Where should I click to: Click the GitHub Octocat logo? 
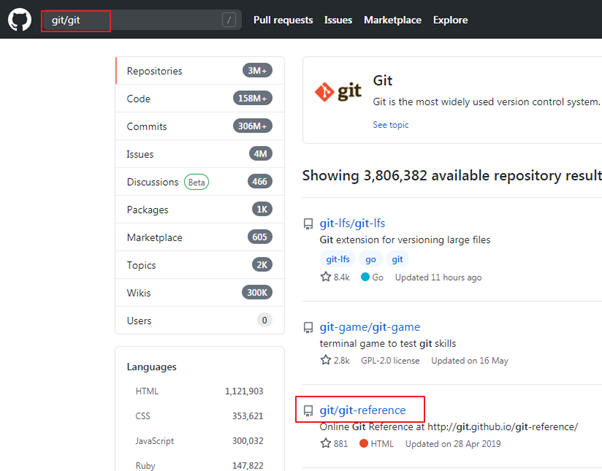pyautogui.click(x=20, y=20)
